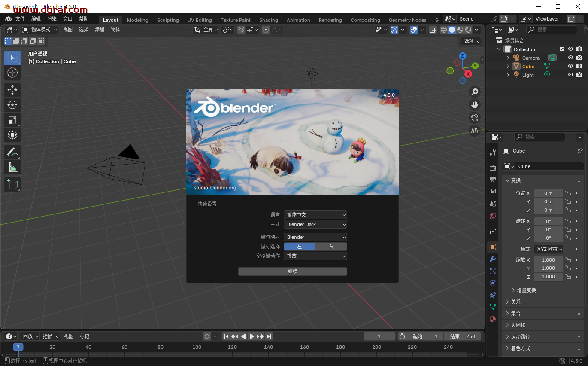
Task: Click the pan view hand icon
Action: click(x=475, y=105)
